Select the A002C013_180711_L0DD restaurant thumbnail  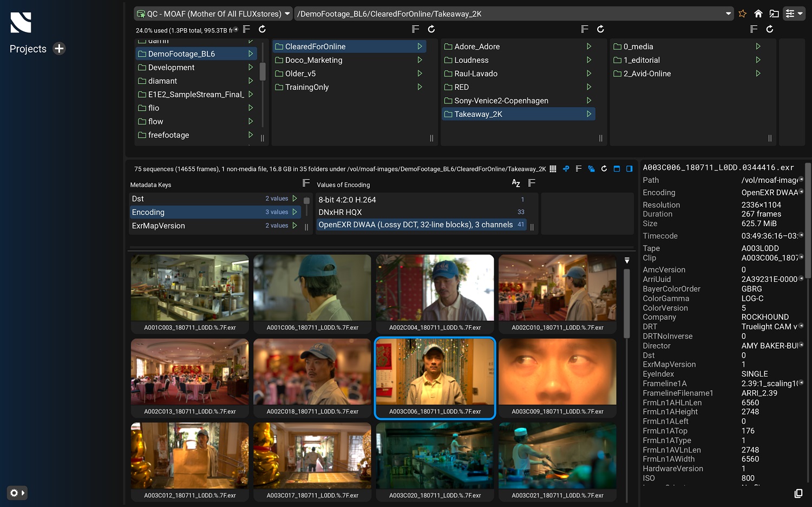pos(190,378)
